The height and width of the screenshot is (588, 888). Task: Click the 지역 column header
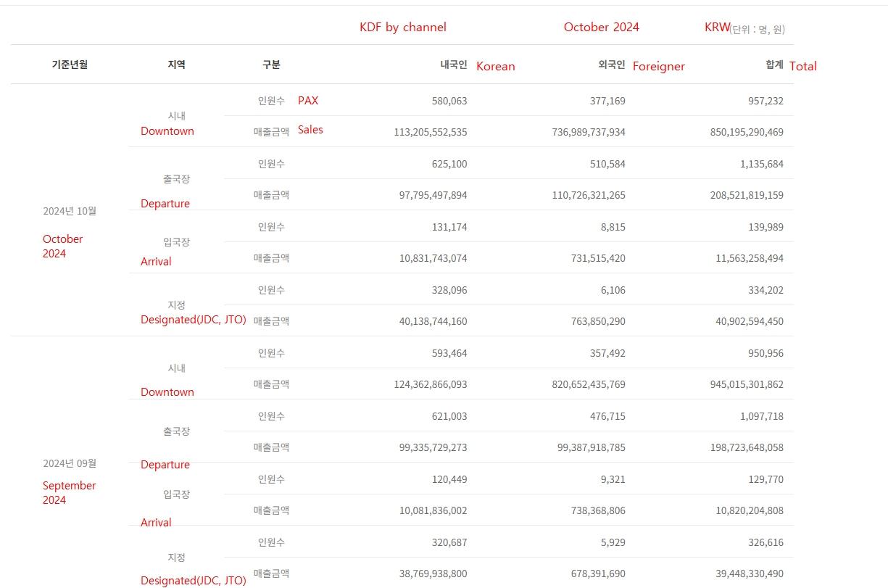tap(176, 65)
